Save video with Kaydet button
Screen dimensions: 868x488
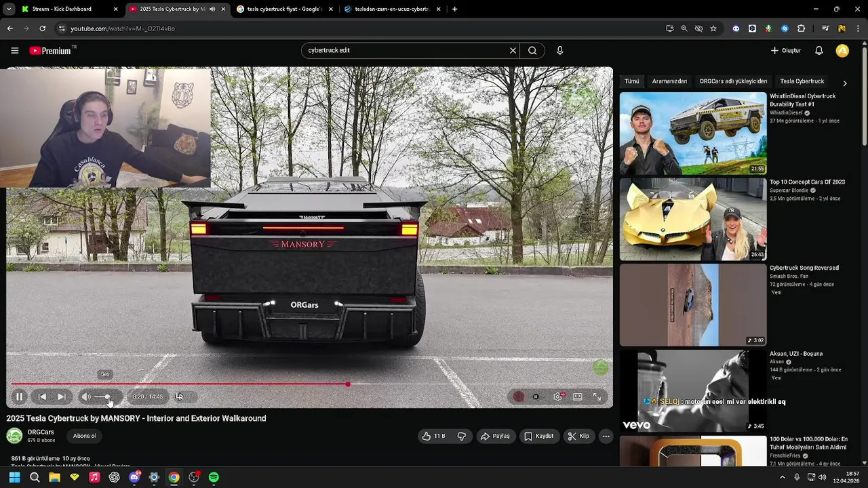[x=539, y=436]
